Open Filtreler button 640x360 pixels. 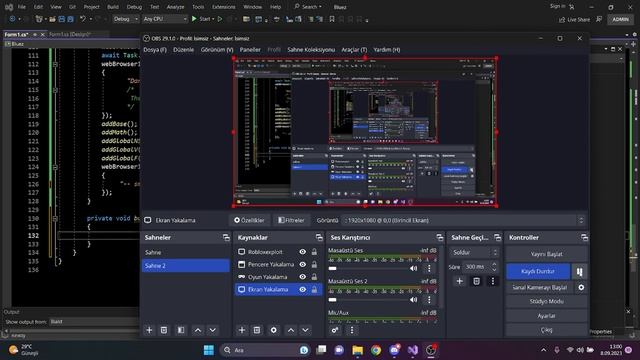click(x=291, y=220)
